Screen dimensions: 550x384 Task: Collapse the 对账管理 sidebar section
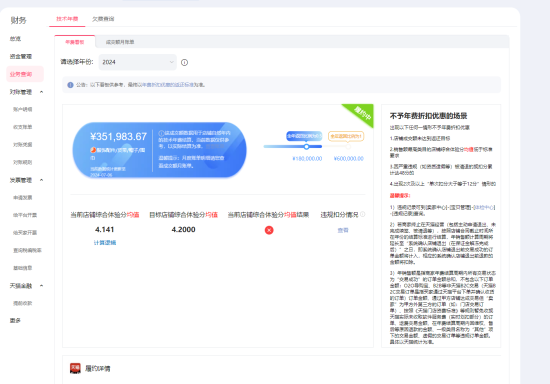[41, 92]
